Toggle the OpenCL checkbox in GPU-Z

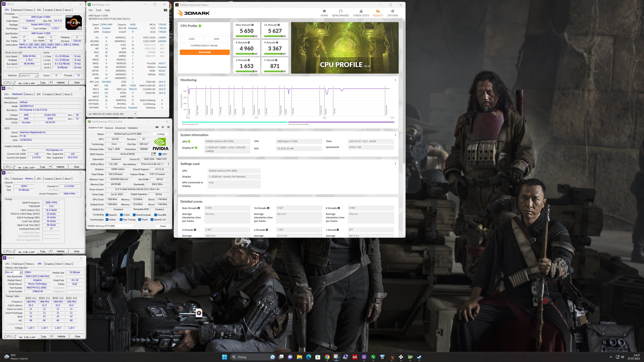pyautogui.click(x=107, y=215)
